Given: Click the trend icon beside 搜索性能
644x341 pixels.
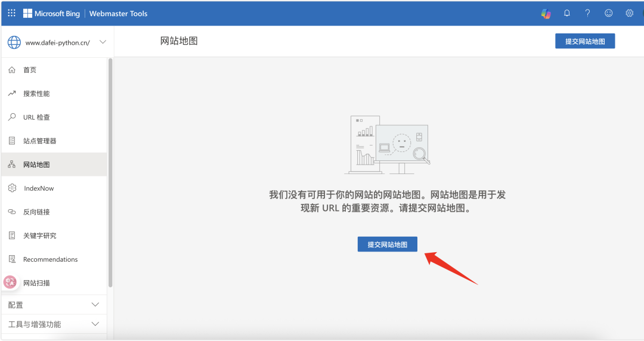Looking at the screenshot, I should pos(12,93).
